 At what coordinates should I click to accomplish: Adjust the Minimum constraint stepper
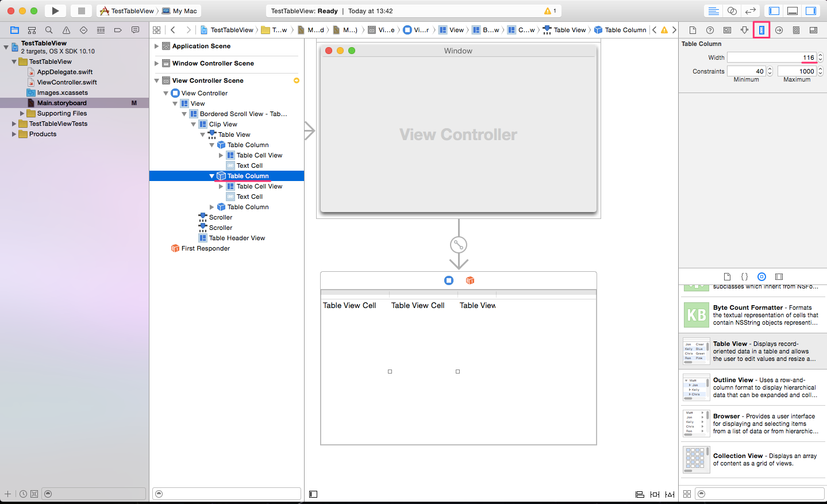[x=770, y=71]
